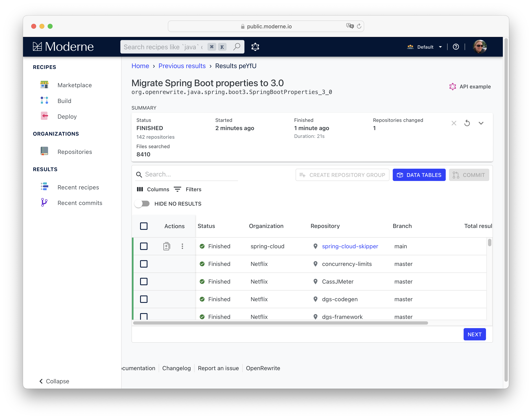Open the Marketplace sidebar item
Screen dimensions: 532x419
[x=75, y=85]
